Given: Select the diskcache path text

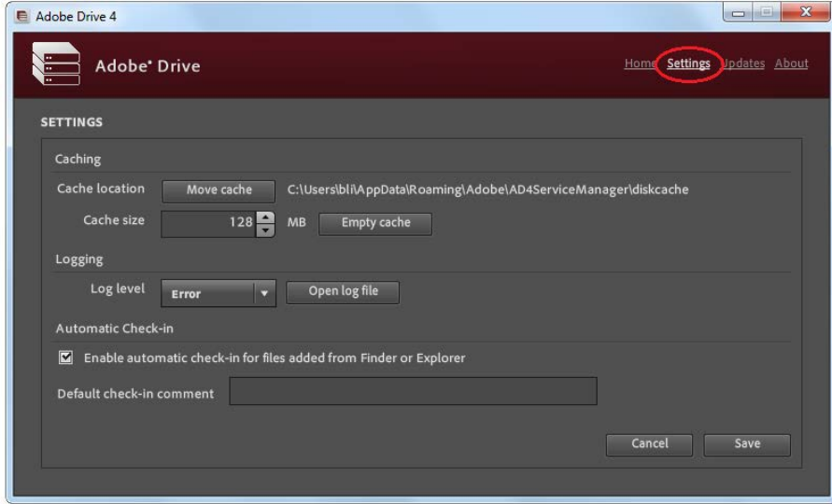Looking at the screenshot, I should [x=487, y=189].
